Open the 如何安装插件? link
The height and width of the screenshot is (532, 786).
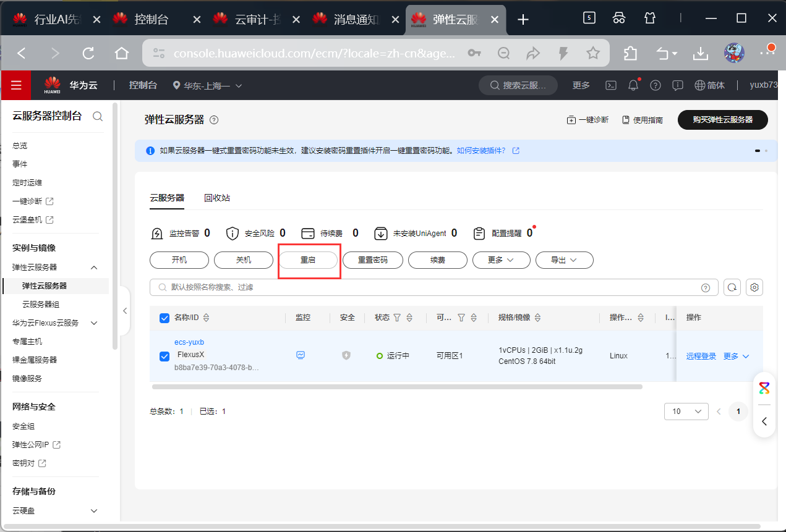click(x=481, y=151)
